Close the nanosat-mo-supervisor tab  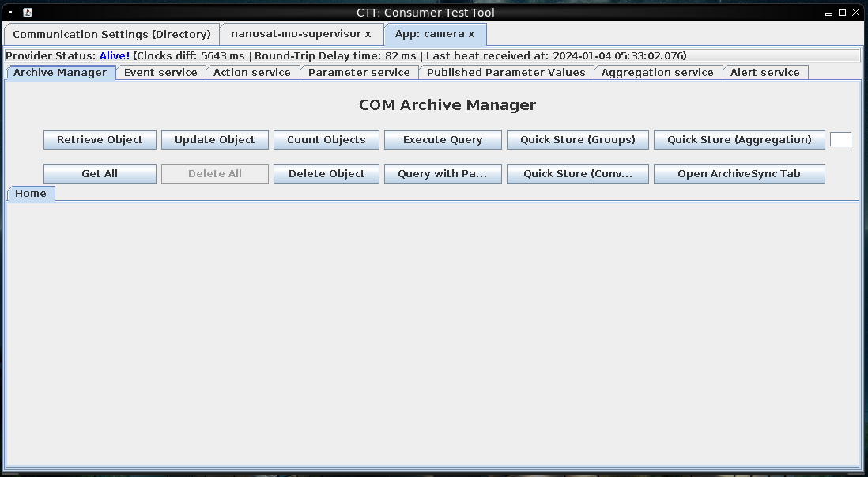coord(368,34)
